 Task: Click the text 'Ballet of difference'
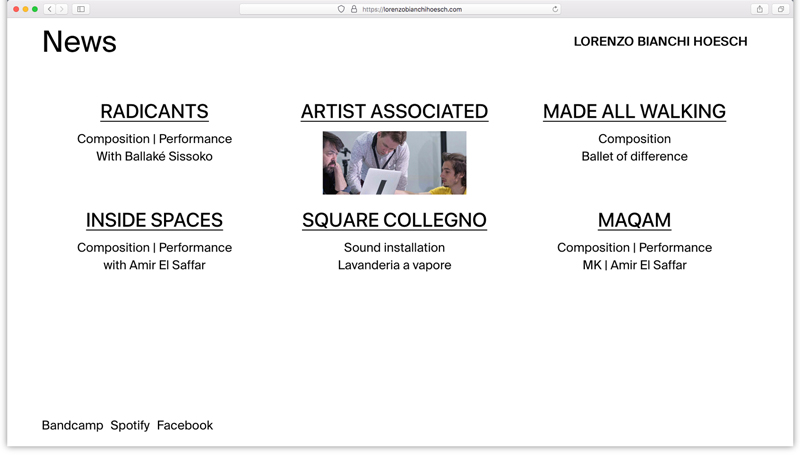(x=634, y=156)
